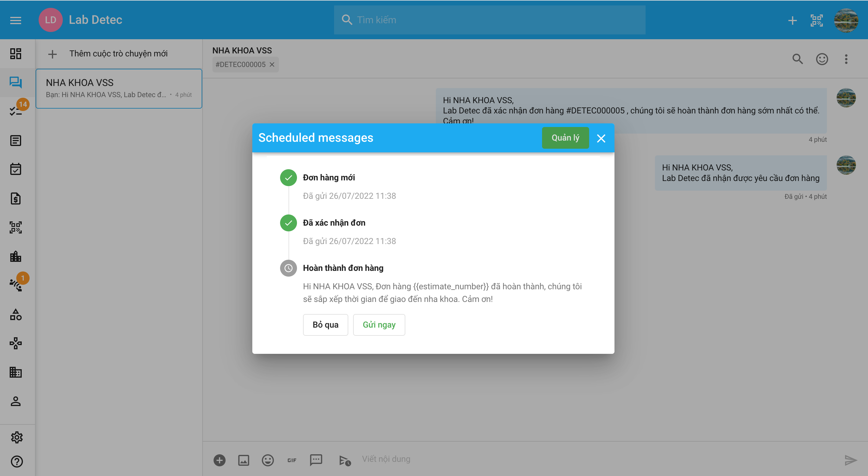Search within the conversation
Viewport: 868px width, 476px height.
[797, 59]
